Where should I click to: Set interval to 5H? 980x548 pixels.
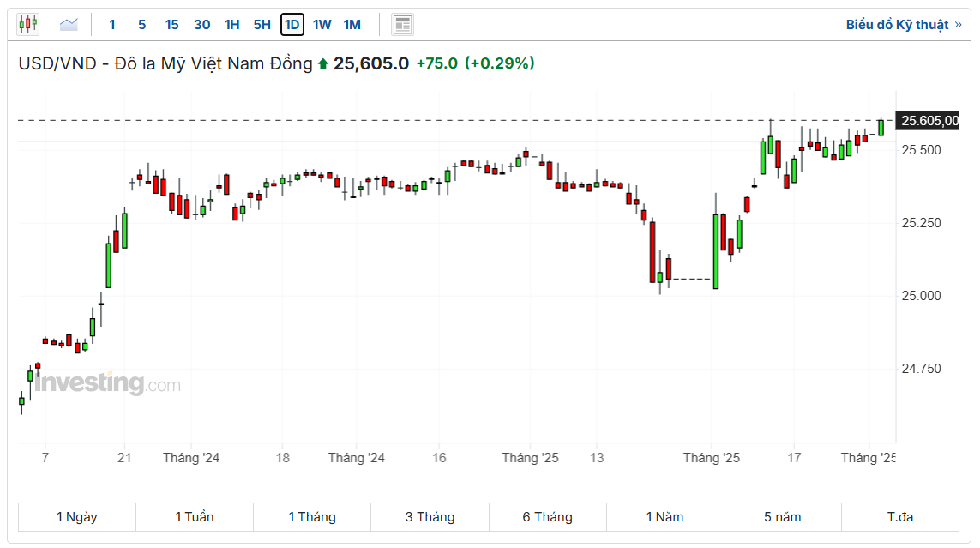click(x=262, y=24)
